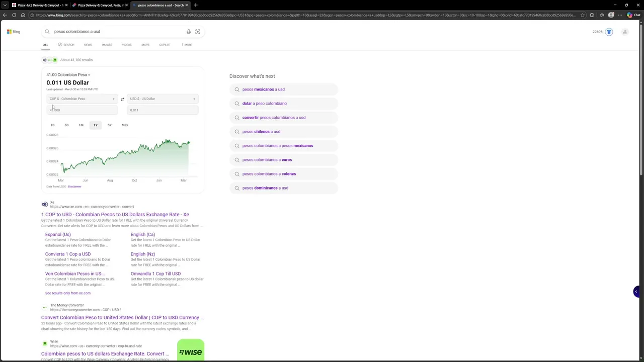Expand the blue sidebar arrow at right edge
This screenshot has width=644, height=362.
636,292
